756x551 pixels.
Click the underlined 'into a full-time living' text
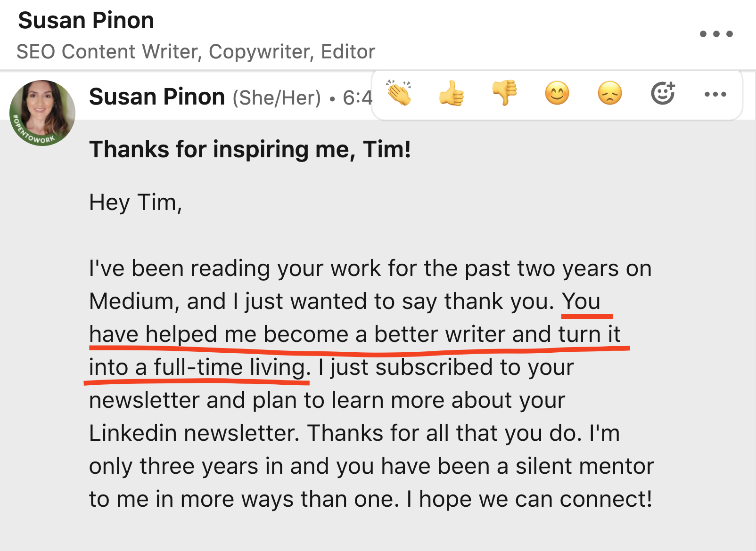tap(197, 367)
